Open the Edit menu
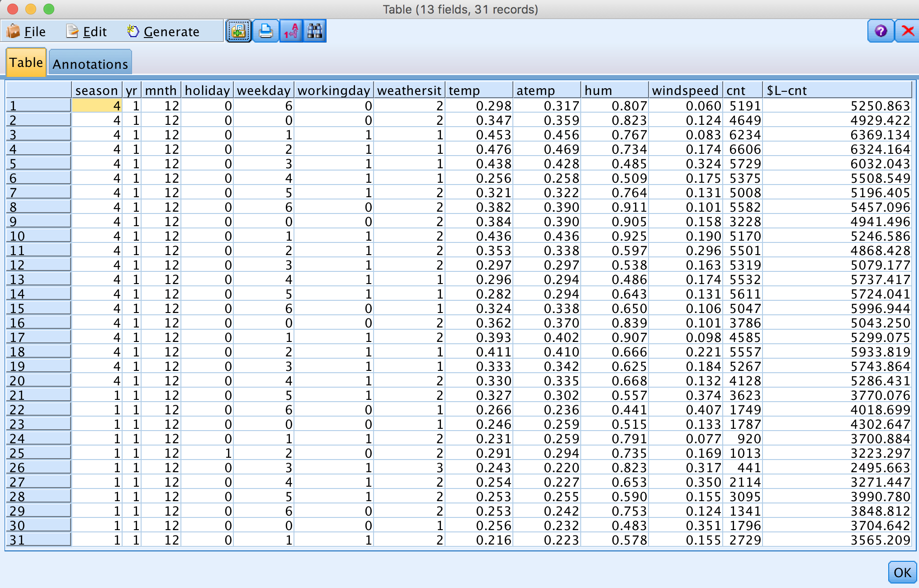This screenshot has width=919, height=588. 86,32
